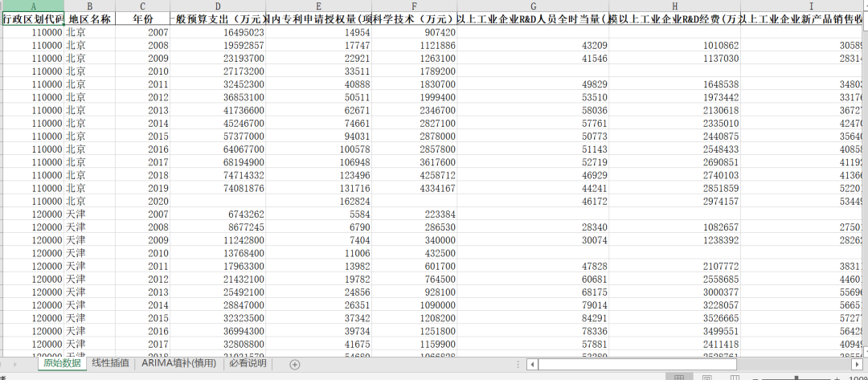This screenshot has width=868, height=380.
Task: Select cell with value 2411418
Action: coord(675,344)
